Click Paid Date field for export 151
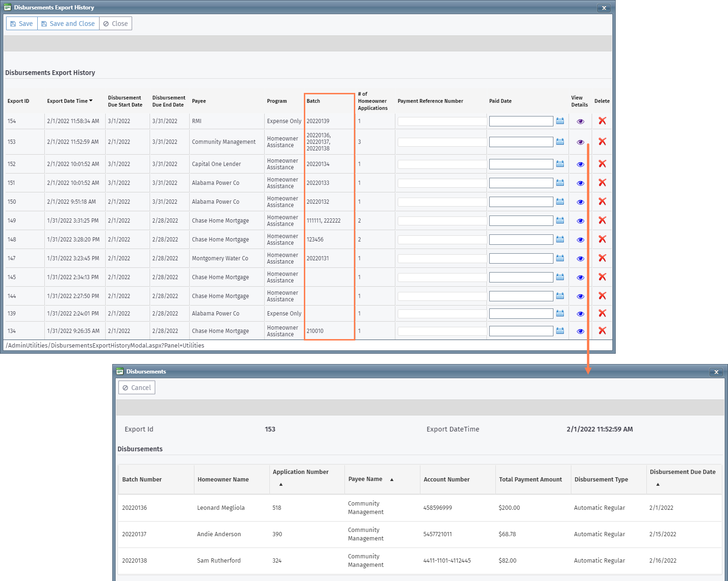The width and height of the screenshot is (728, 581). click(x=521, y=183)
